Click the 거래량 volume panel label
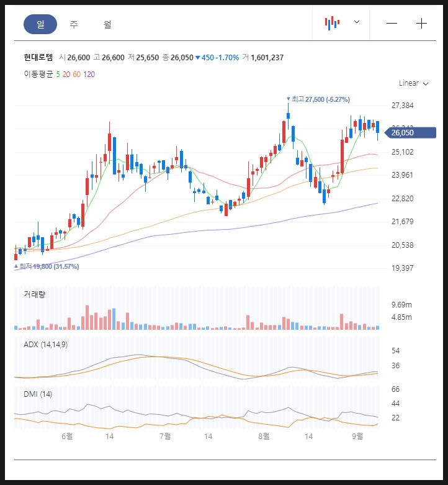Image resolution: width=448 pixels, height=485 pixels. click(34, 294)
